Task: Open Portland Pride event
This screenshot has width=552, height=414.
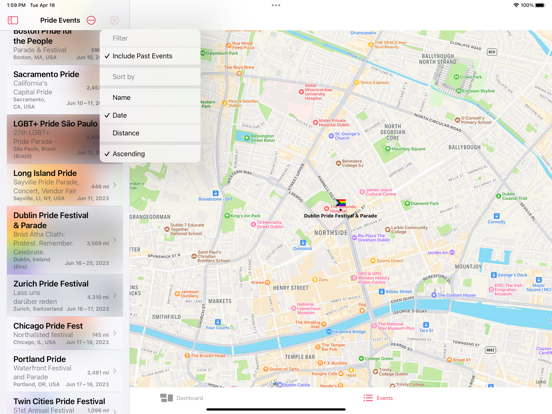Action: 65,371
